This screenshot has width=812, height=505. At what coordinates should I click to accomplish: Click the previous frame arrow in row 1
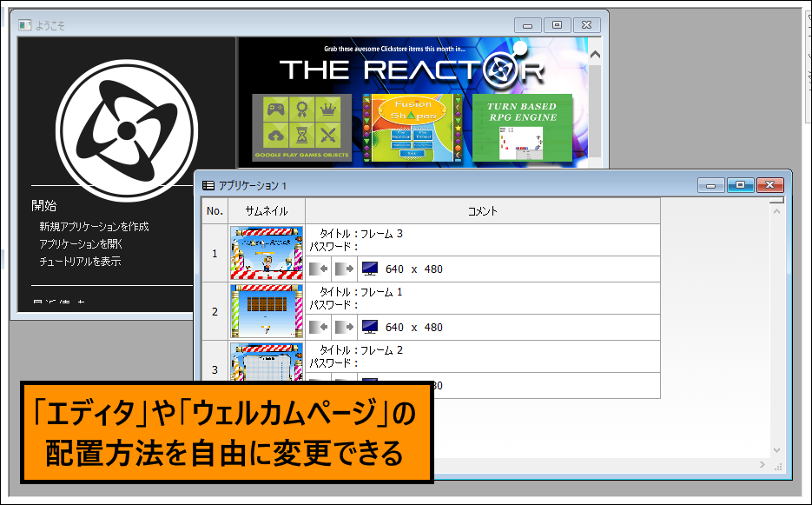319,269
